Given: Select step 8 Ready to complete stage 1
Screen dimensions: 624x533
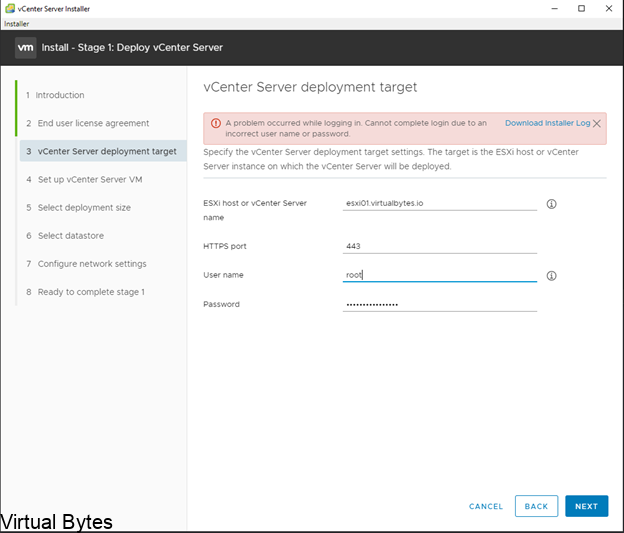Looking at the screenshot, I should click(85, 292).
